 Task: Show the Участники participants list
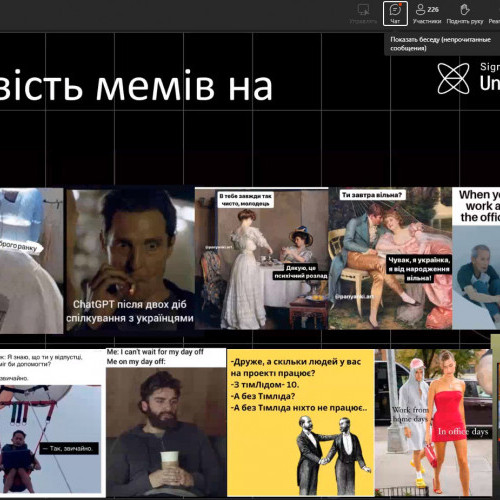coord(427,13)
